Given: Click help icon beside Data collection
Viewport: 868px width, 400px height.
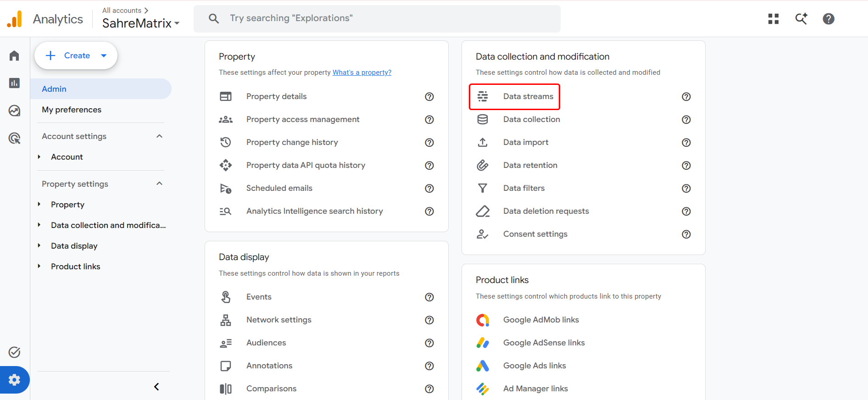Looking at the screenshot, I should tap(686, 119).
